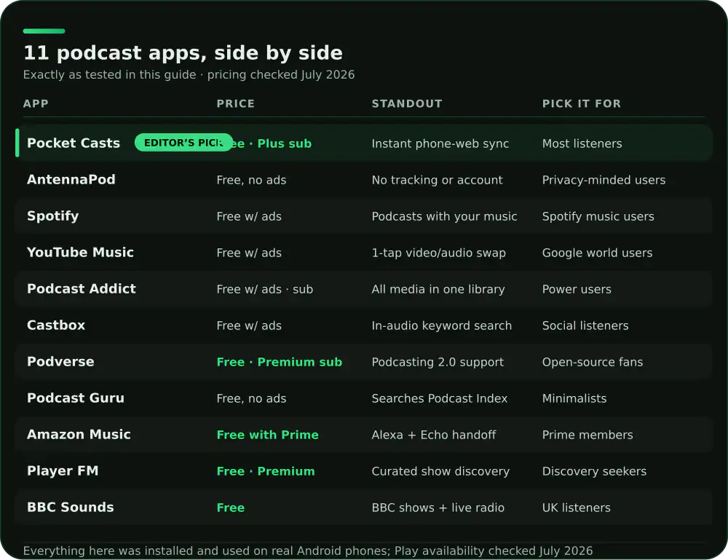The image size is (728, 560).
Task: Select the Pocket Casts app name
Action: [x=74, y=143]
